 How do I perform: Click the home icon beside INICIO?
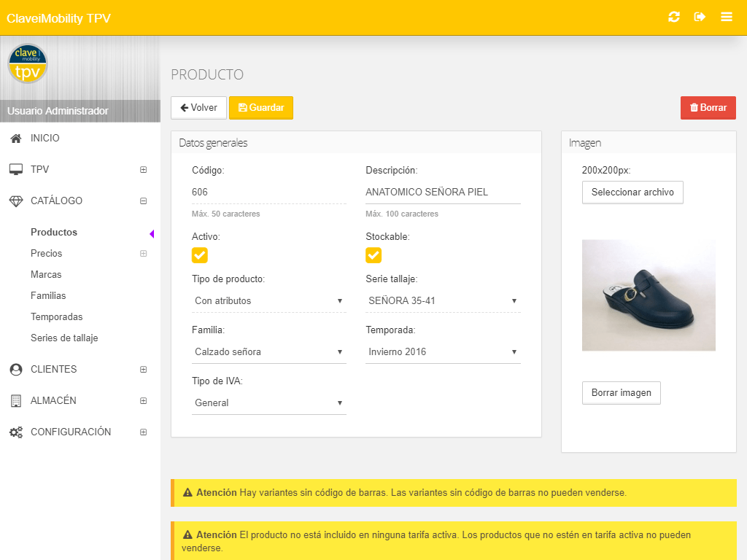pyautogui.click(x=16, y=139)
